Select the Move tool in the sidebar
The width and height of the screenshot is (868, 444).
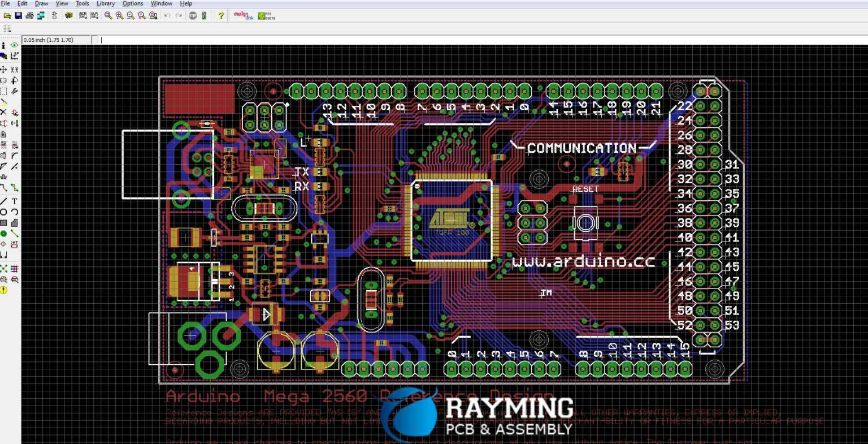(x=3, y=70)
